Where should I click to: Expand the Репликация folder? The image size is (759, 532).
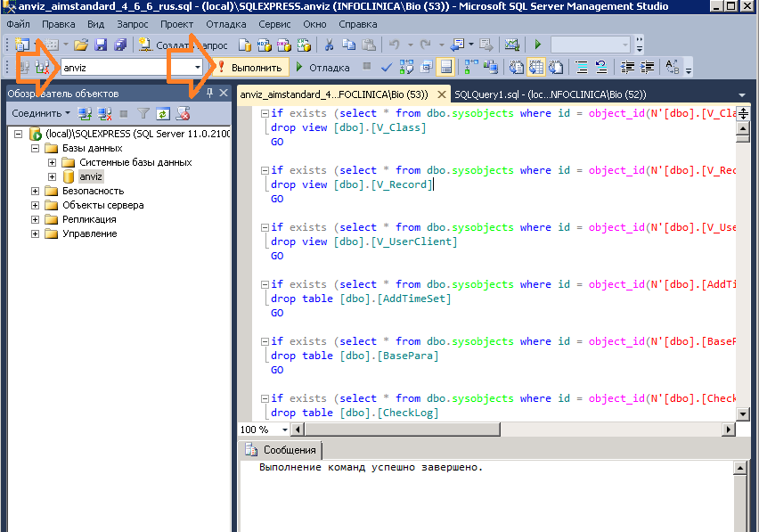point(36,219)
